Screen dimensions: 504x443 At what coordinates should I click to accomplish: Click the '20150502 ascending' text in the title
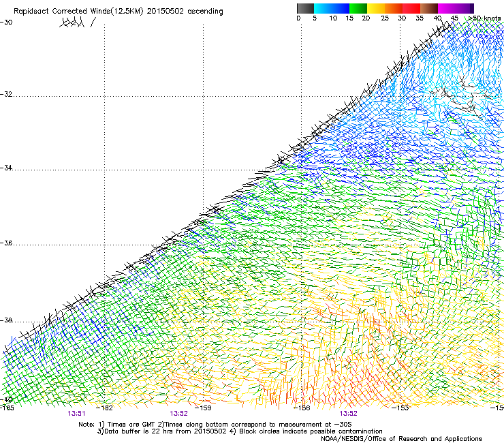[185, 12]
